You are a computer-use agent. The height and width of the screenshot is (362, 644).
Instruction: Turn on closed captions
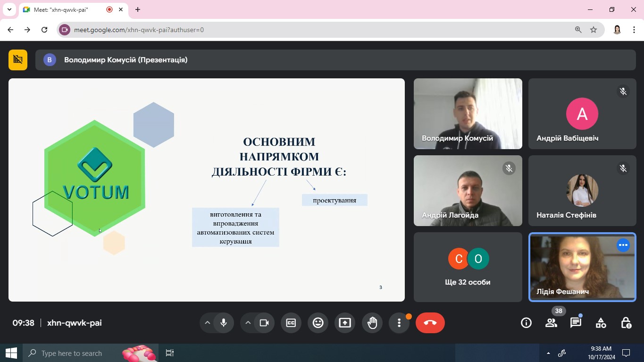coord(291,323)
